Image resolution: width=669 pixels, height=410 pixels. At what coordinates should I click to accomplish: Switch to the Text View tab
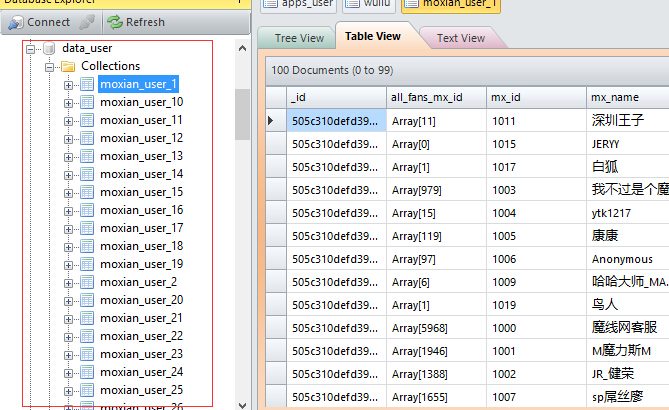click(461, 38)
